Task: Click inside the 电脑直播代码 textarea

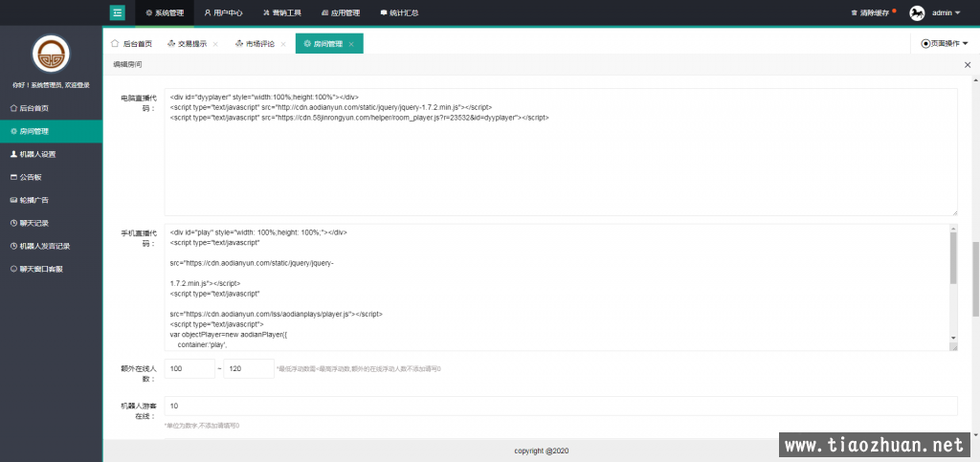Action: (561, 152)
